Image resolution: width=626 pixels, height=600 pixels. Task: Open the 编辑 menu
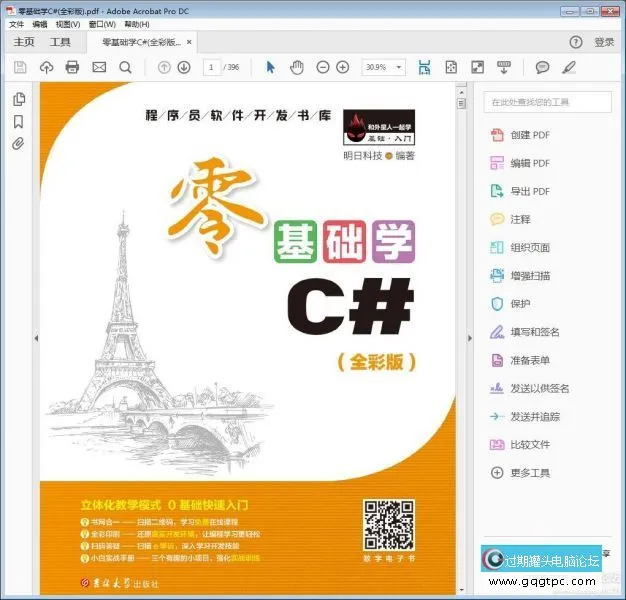[x=40, y=24]
